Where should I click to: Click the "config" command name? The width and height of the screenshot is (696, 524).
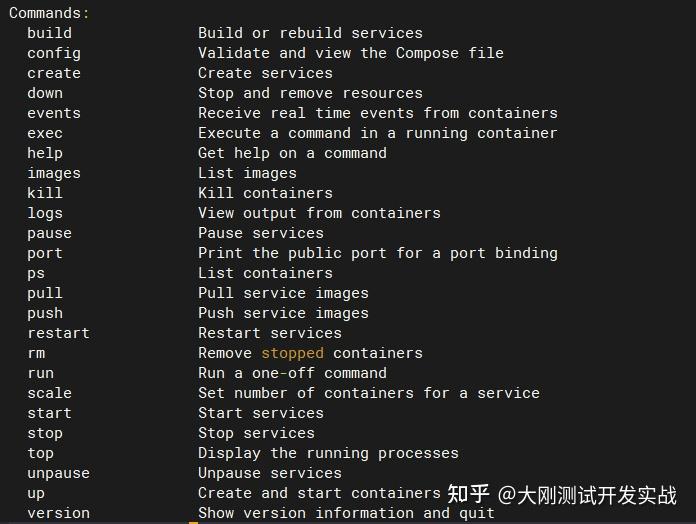[54, 53]
